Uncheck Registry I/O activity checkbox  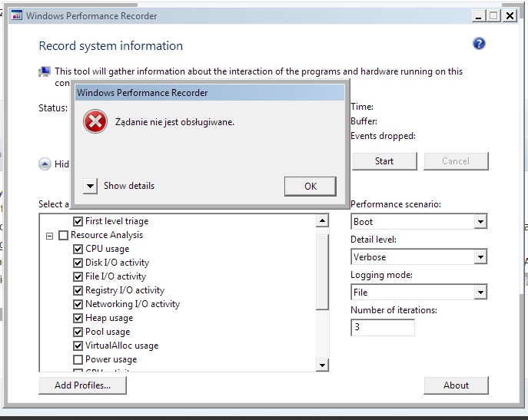click(x=78, y=290)
